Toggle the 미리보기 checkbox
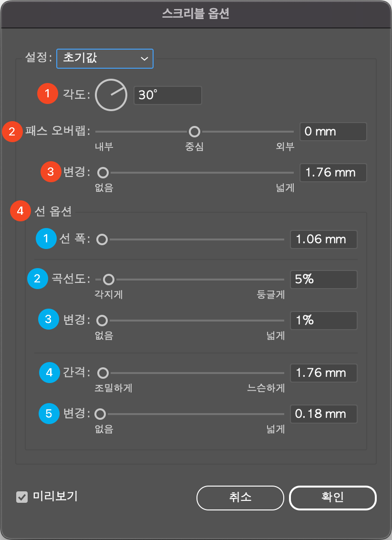 click(21, 498)
